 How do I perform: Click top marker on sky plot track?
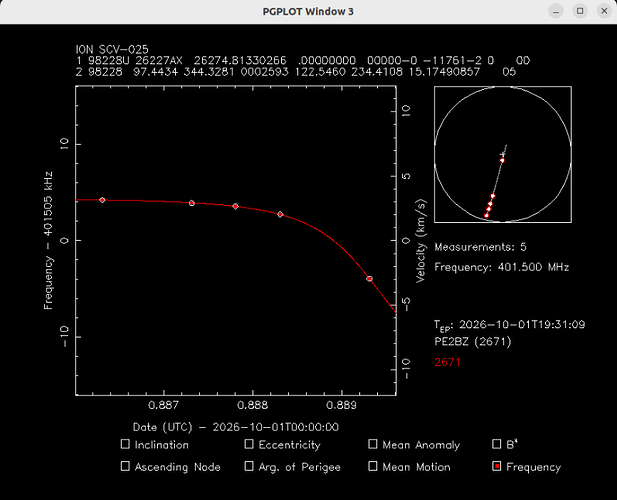[x=502, y=161]
